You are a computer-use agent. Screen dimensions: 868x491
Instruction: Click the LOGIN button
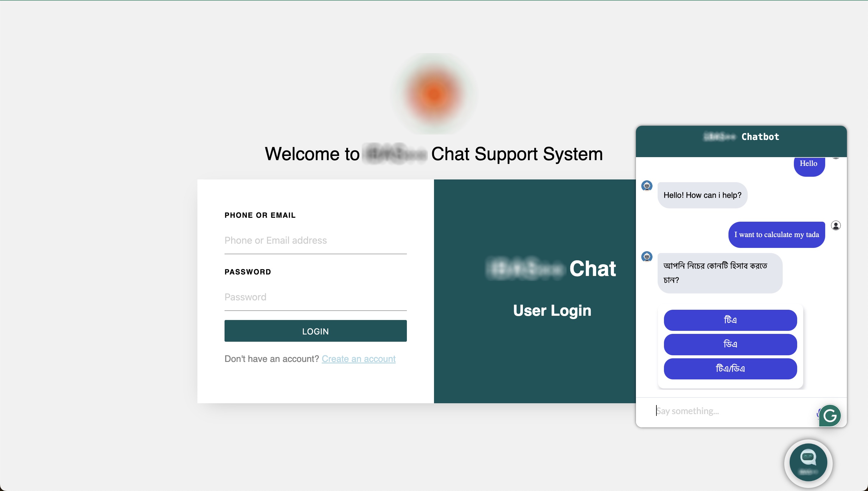315,331
